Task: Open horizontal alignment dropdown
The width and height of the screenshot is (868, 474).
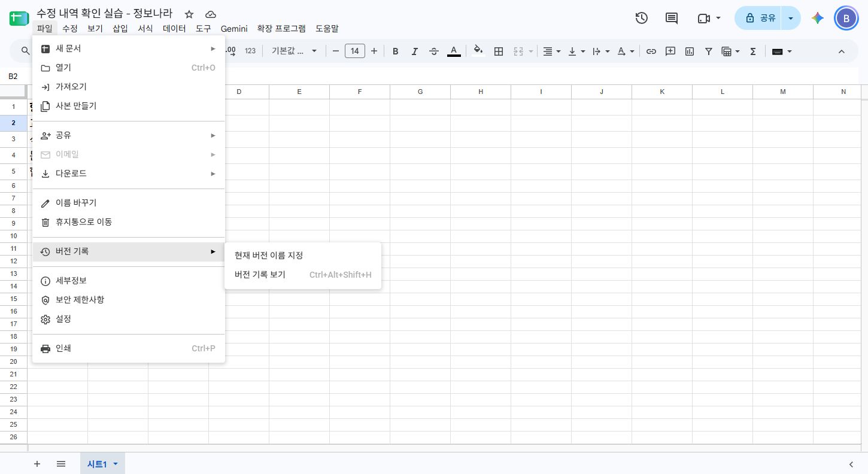Action: pos(552,51)
